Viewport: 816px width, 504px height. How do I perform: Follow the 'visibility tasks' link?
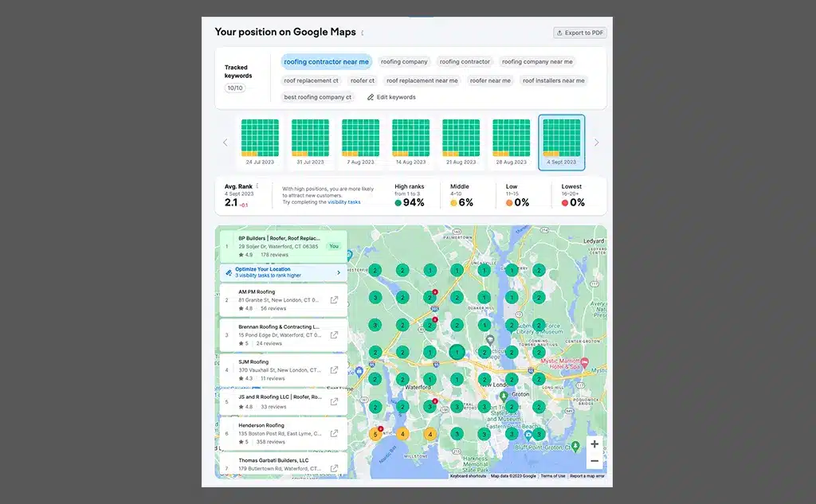point(344,202)
